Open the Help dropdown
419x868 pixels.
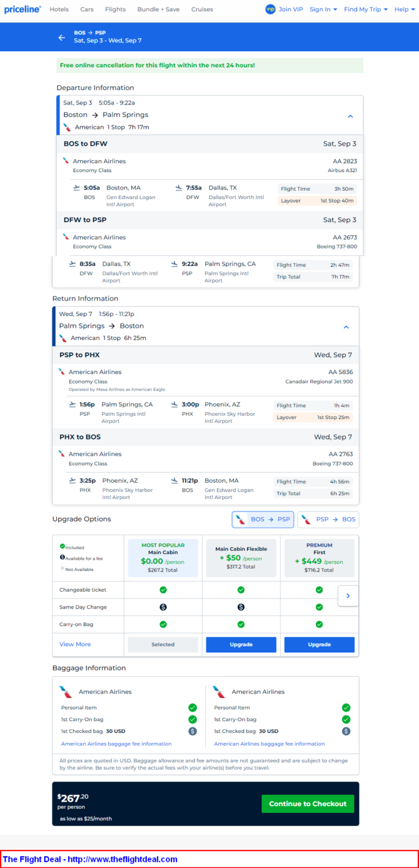[404, 9]
